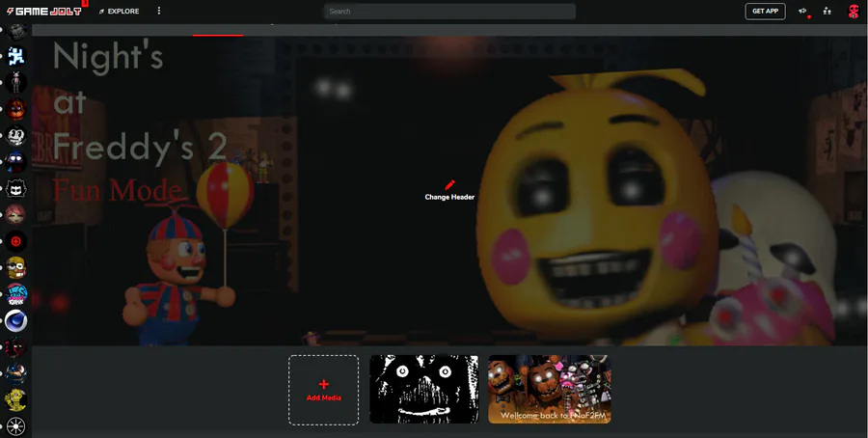Click the GET APP button
This screenshot has height=438, width=868.
coord(765,11)
